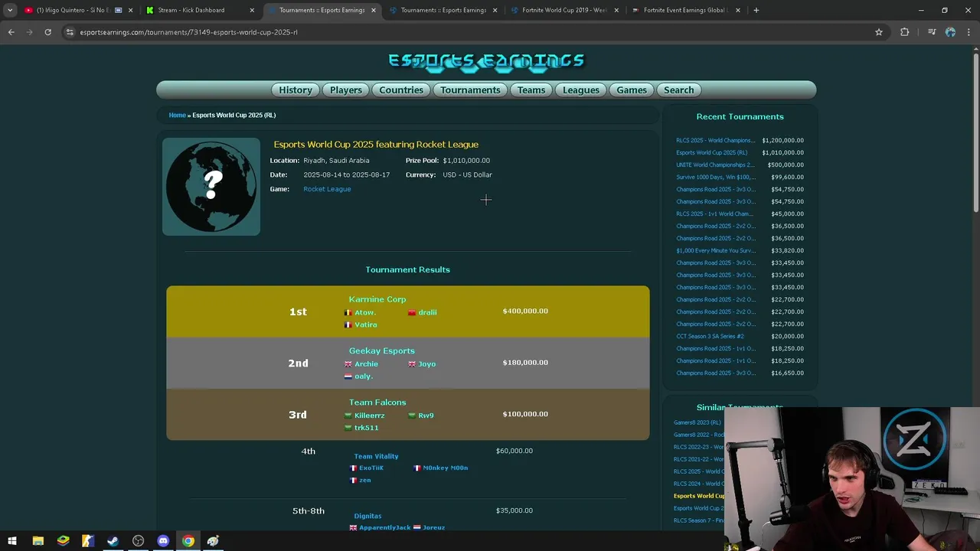Open the Team Falcons team page
This screenshot has height=551, width=980.
coord(377,402)
